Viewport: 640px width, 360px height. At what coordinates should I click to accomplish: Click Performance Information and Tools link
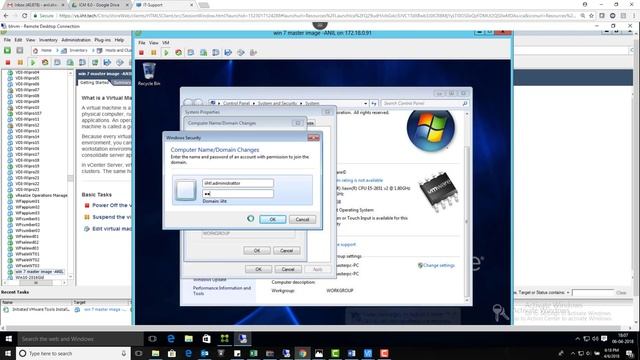tap(222, 291)
